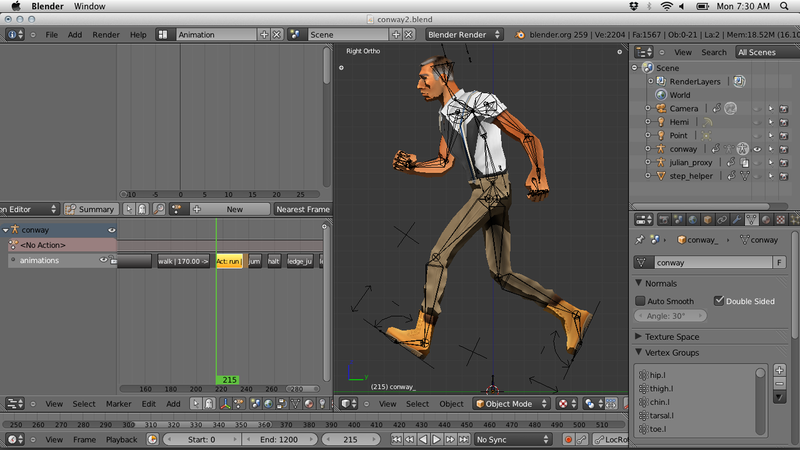Open the Blender Render engine dropdown

[x=464, y=35]
